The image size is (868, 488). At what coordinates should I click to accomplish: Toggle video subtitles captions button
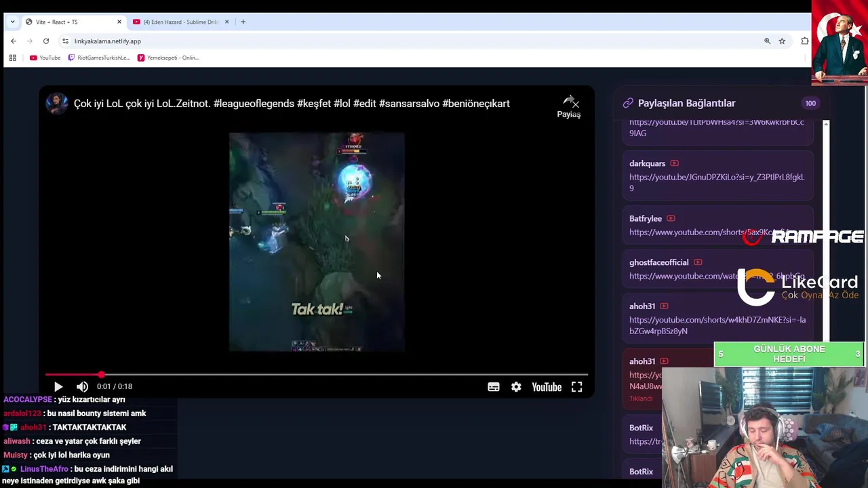[494, 387]
